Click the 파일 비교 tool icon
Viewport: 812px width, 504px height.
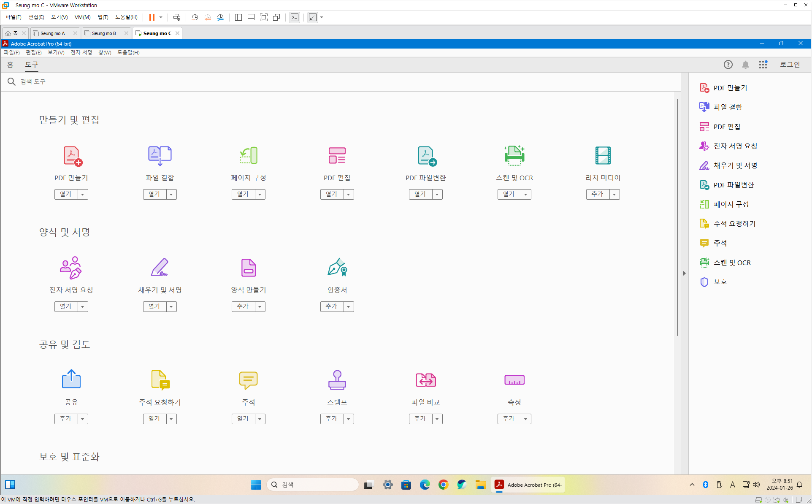pos(425,380)
